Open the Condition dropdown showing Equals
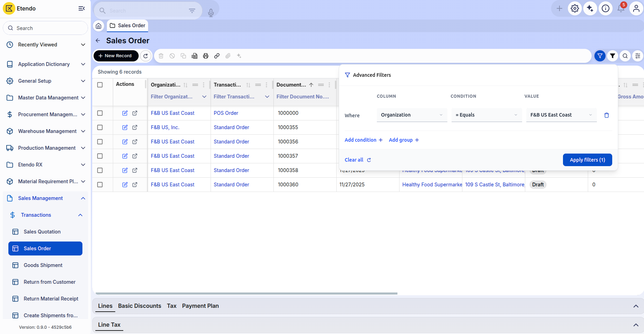 click(x=486, y=115)
